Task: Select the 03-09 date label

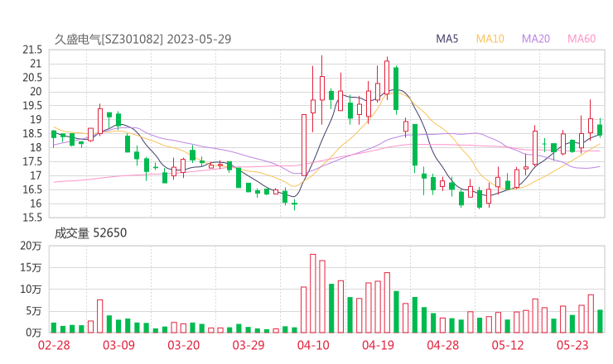Action: 118,345
